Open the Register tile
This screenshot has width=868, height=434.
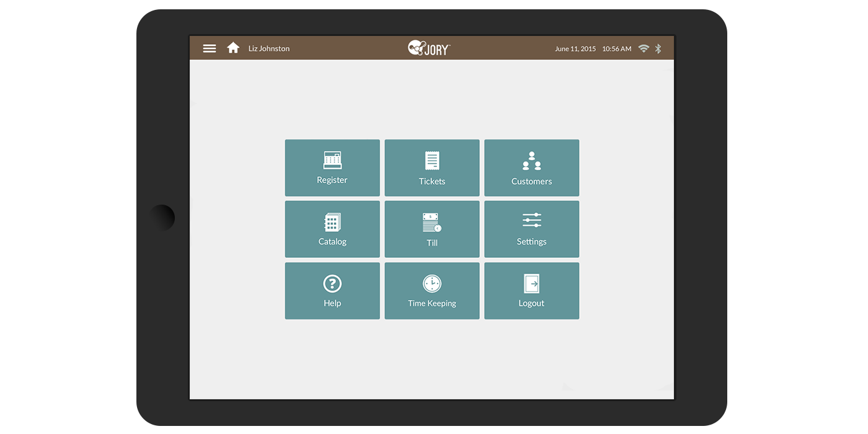point(332,167)
